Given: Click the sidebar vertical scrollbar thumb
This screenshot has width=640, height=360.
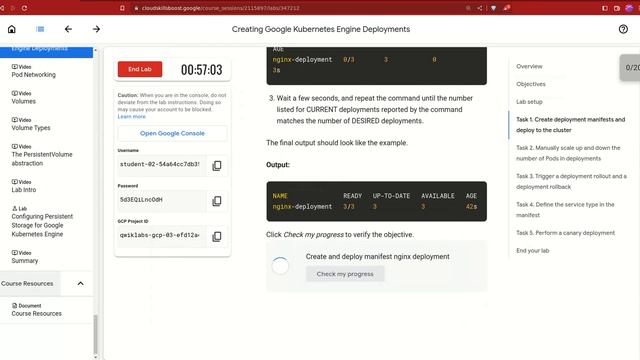Looking at the screenshot, I should (96, 335).
